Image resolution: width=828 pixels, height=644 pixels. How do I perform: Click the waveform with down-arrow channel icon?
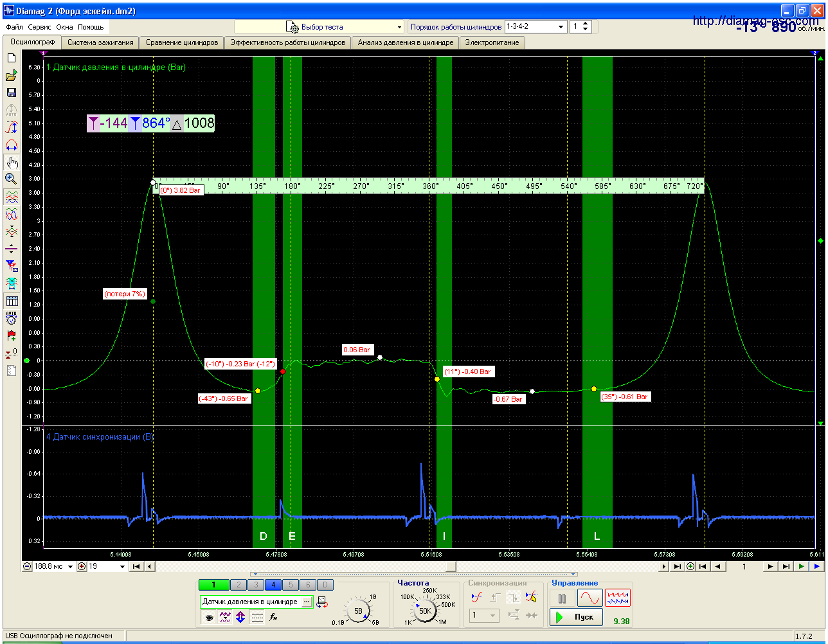224,617
